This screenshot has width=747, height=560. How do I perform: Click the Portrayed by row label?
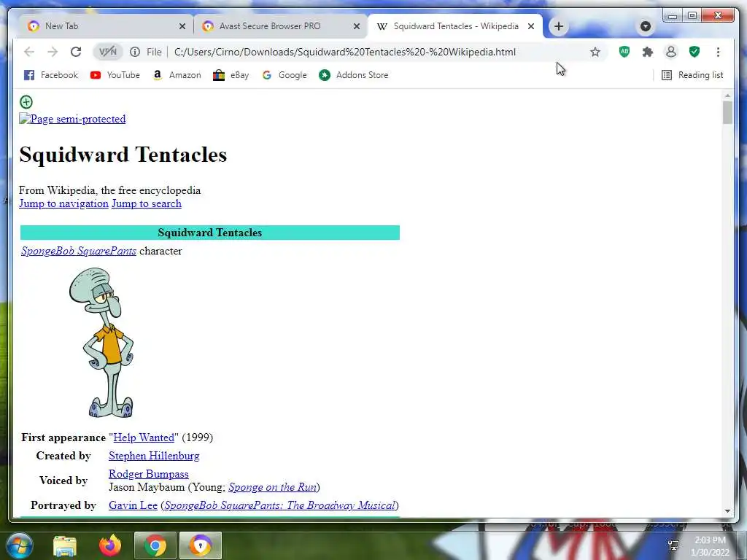(63, 505)
